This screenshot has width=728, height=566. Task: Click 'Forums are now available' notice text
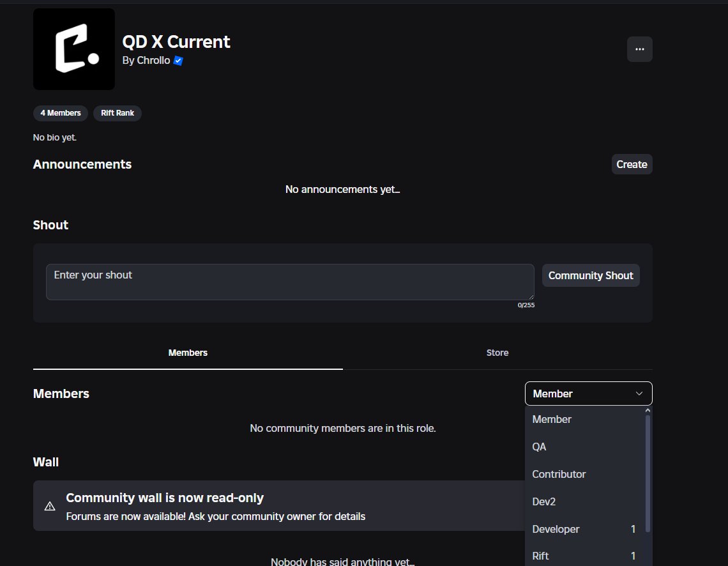215,516
